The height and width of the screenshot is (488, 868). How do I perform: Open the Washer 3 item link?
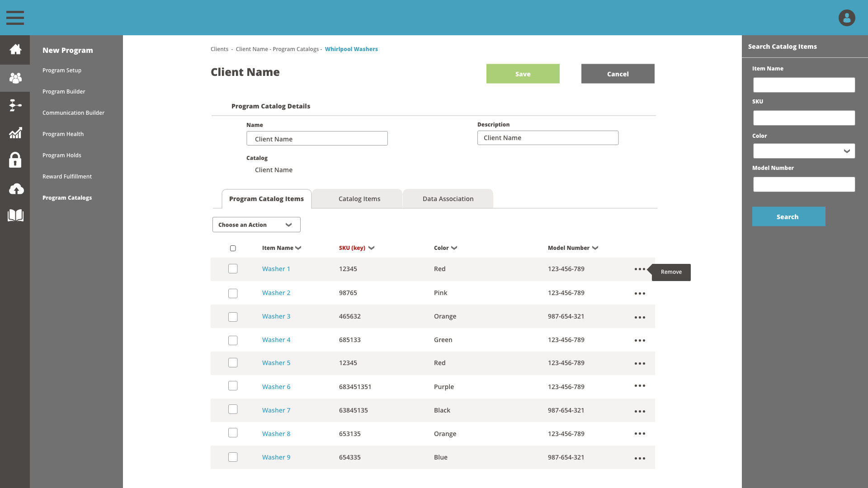point(276,316)
